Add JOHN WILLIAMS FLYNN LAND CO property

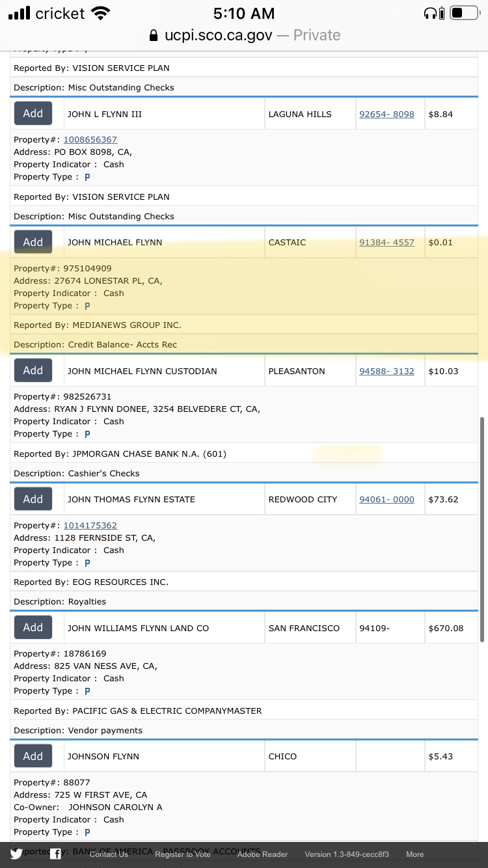pos(33,627)
